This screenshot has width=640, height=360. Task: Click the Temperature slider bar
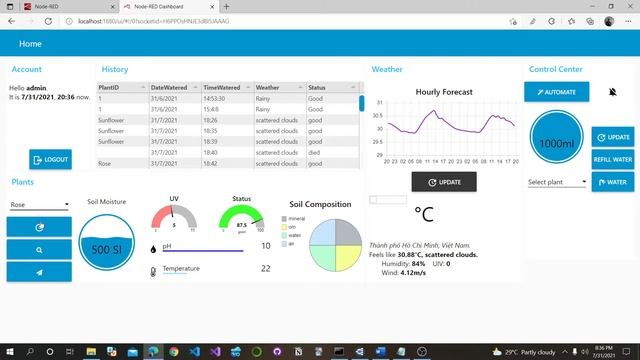pyautogui.click(x=175, y=273)
